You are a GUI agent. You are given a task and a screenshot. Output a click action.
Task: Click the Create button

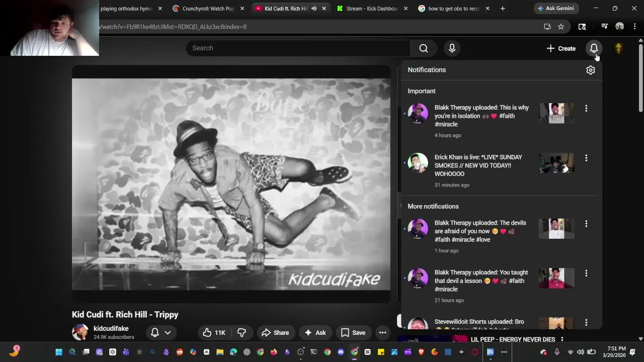(x=561, y=48)
